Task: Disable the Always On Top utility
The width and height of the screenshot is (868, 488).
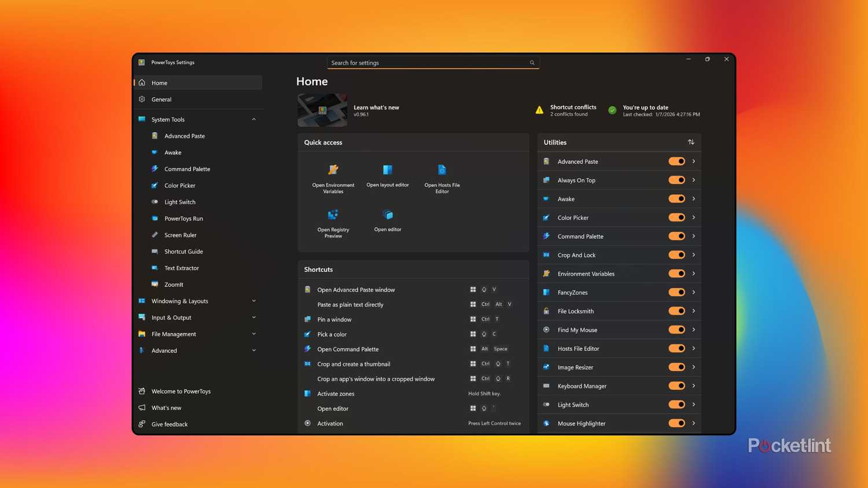Action: (676, 180)
